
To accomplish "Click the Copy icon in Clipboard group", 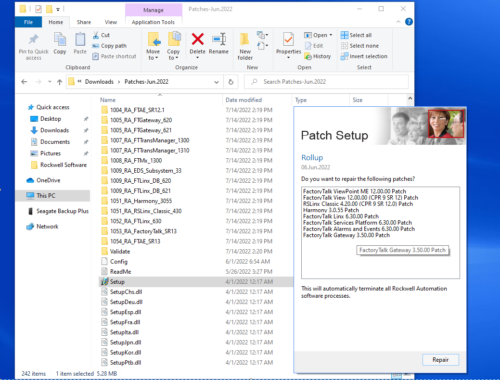I will click(x=60, y=39).
